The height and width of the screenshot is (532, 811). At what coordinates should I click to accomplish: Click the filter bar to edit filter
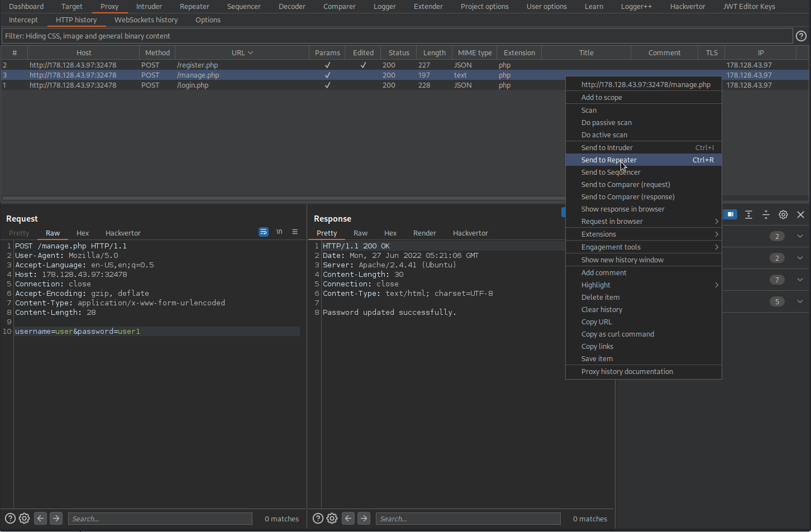click(x=397, y=36)
